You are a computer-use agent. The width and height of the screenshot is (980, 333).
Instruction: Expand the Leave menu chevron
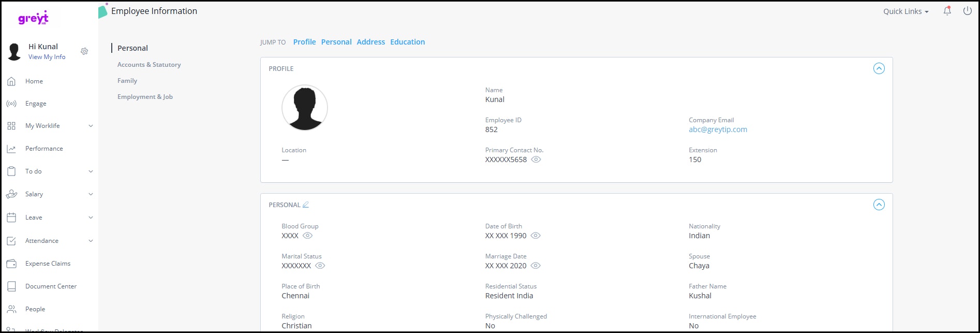click(x=91, y=218)
